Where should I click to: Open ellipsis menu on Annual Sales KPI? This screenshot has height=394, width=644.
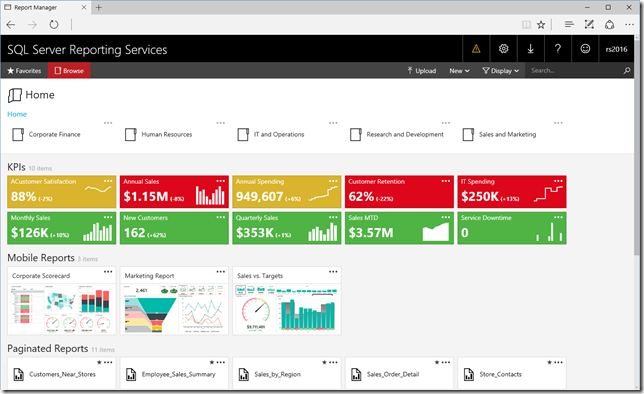pos(221,181)
